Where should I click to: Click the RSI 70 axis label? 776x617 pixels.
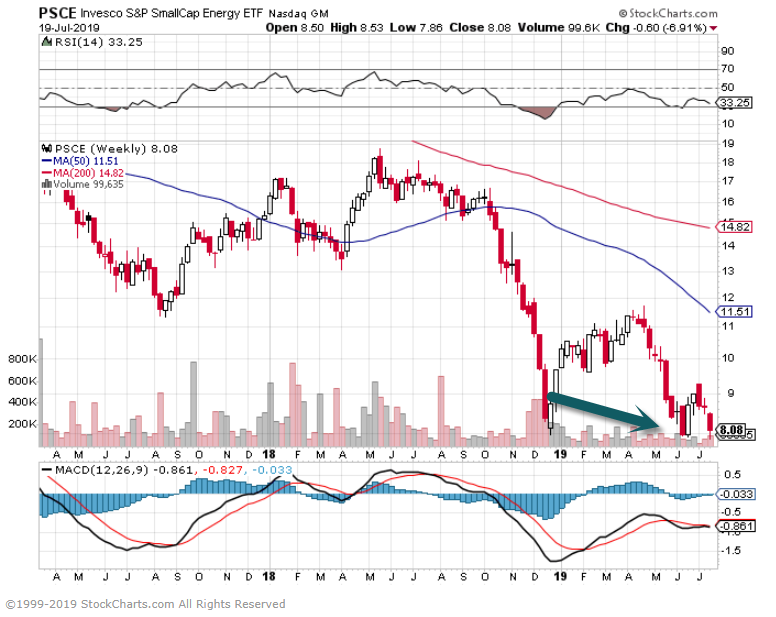tap(728, 69)
